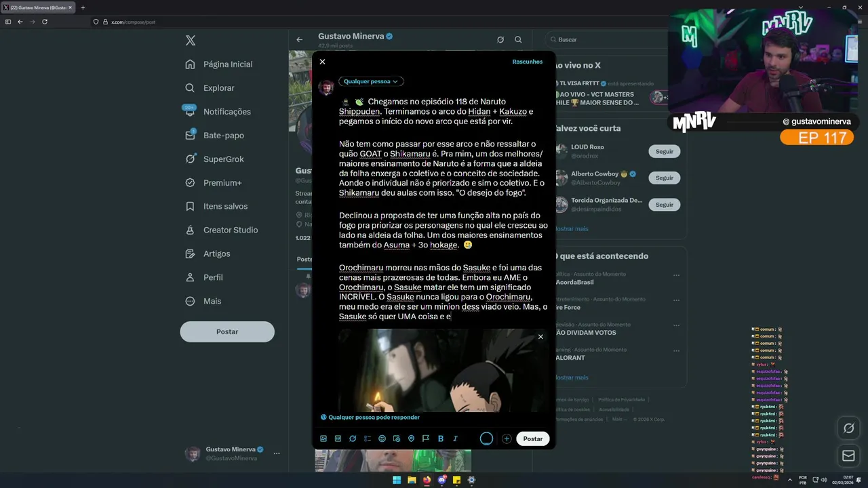
Task: Open a new browser tab
Action: click(83, 7)
